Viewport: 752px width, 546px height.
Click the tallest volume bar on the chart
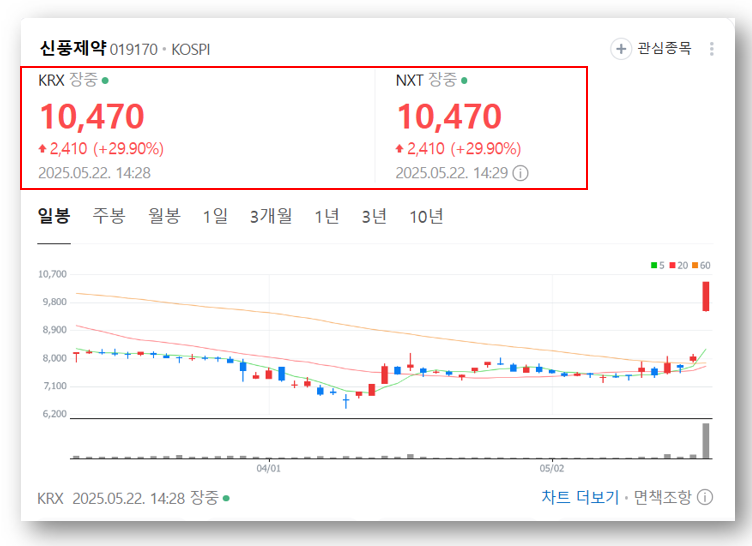(x=705, y=440)
